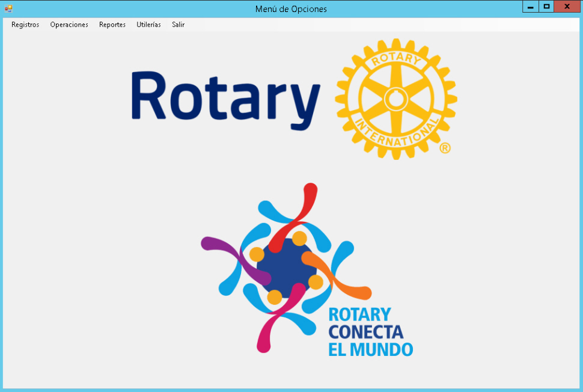This screenshot has width=583, height=392.
Task: Maximize the Menú de Opciones window
Action: pyautogui.click(x=546, y=7)
